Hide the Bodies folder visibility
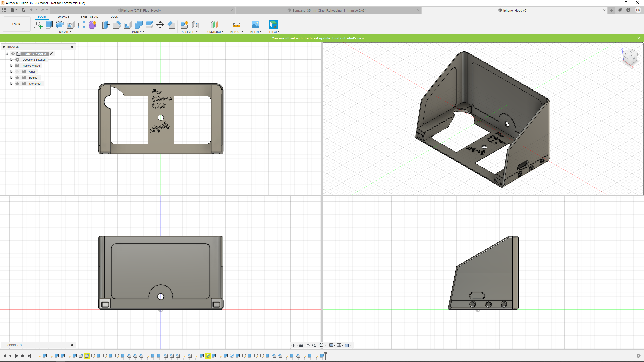 [x=17, y=78]
